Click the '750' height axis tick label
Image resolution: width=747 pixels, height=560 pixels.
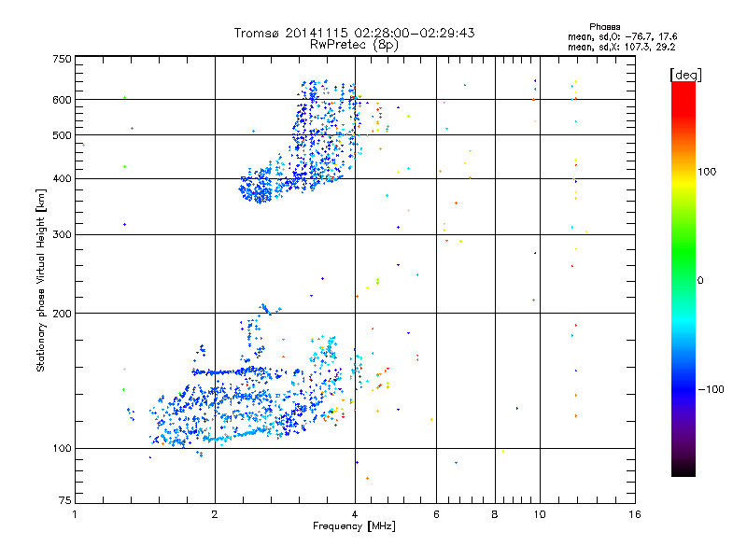click(62, 59)
